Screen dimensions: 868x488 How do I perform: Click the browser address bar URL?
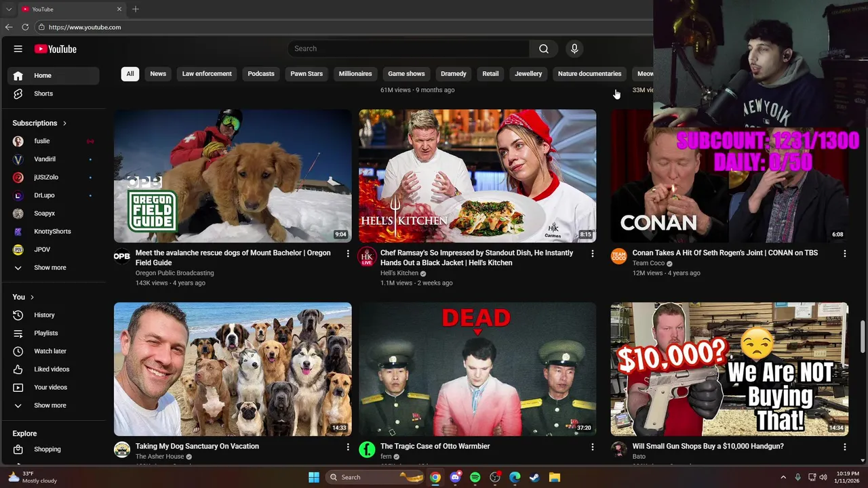click(85, 27)
